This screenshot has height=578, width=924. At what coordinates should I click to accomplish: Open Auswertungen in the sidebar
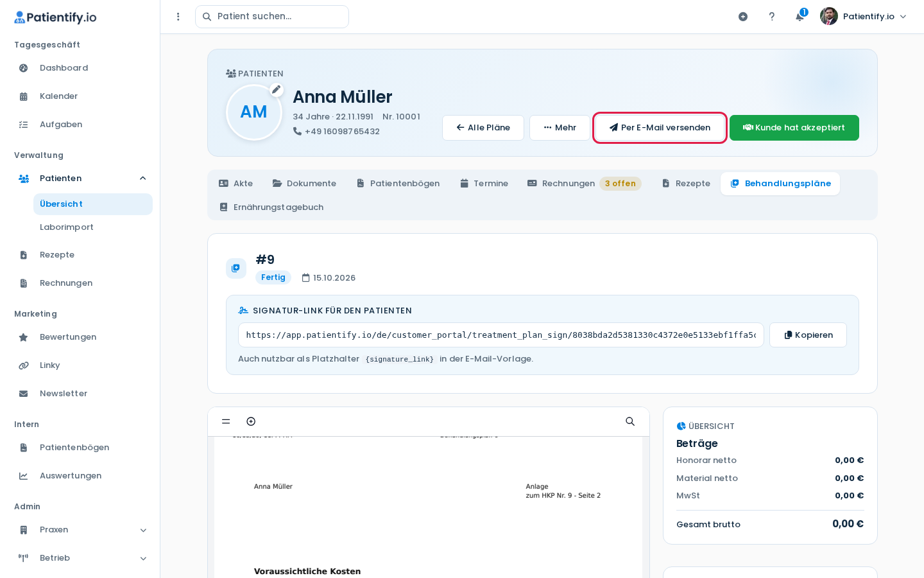pos(80,476)
